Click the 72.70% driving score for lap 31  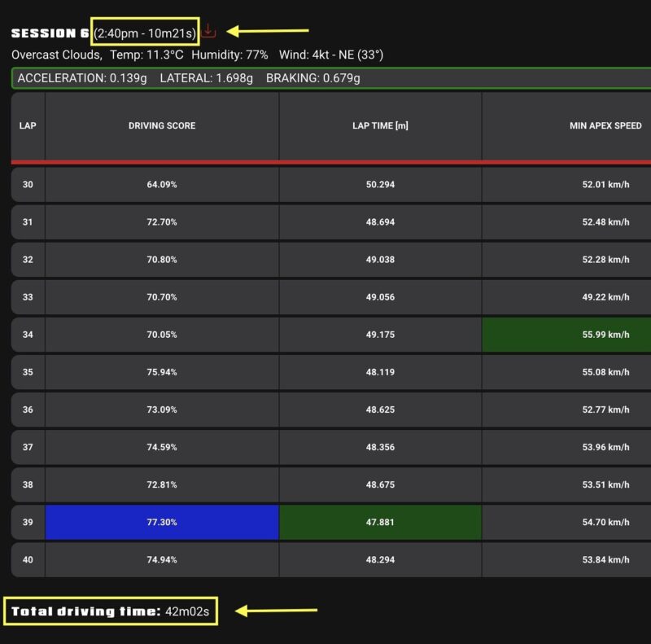[x=162, y=222]
